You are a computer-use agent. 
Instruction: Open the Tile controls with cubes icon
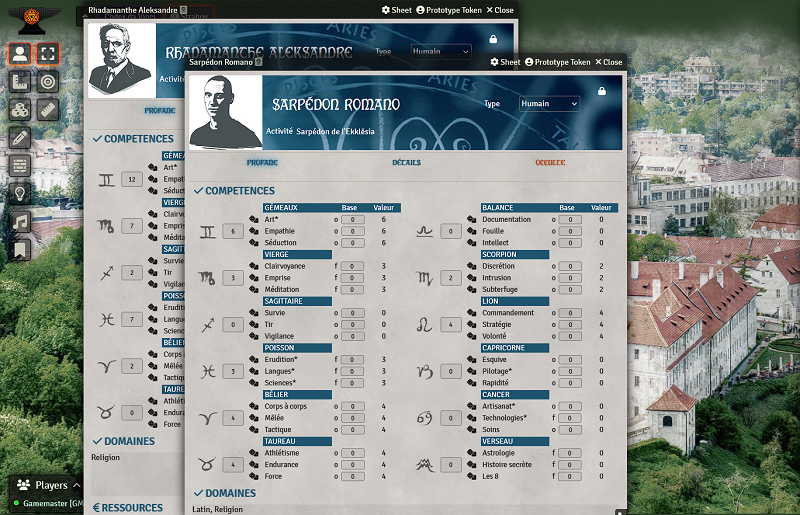19,109
